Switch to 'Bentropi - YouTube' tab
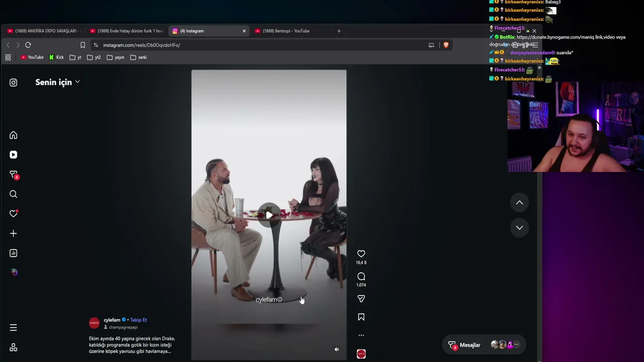The height and width of the screenshot is (362, 644). tap(291, 31)
